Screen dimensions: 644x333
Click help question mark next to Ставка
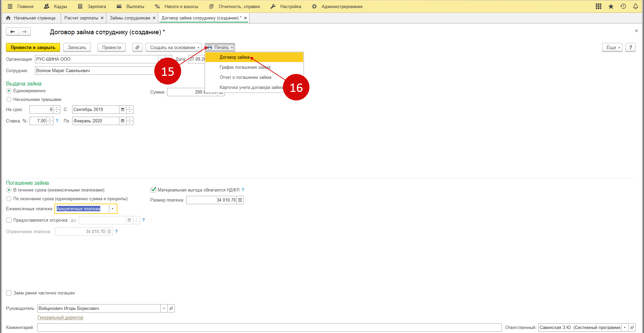point(57,121)
